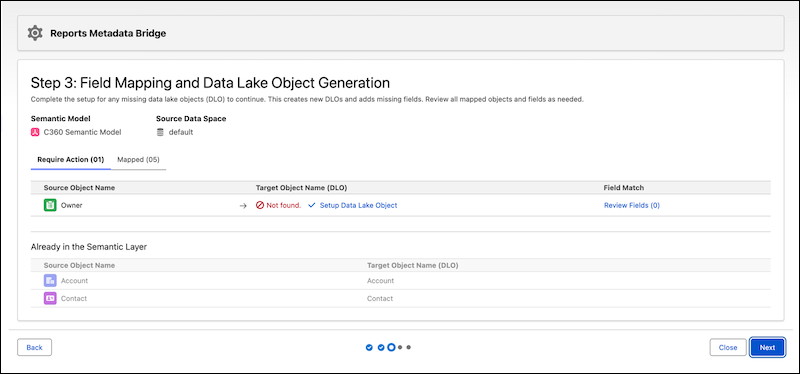Image resolution: width=800 pixels, height=374 pixels.
Task: Open the Require Action (01) tab
Action: coord(70,160)
